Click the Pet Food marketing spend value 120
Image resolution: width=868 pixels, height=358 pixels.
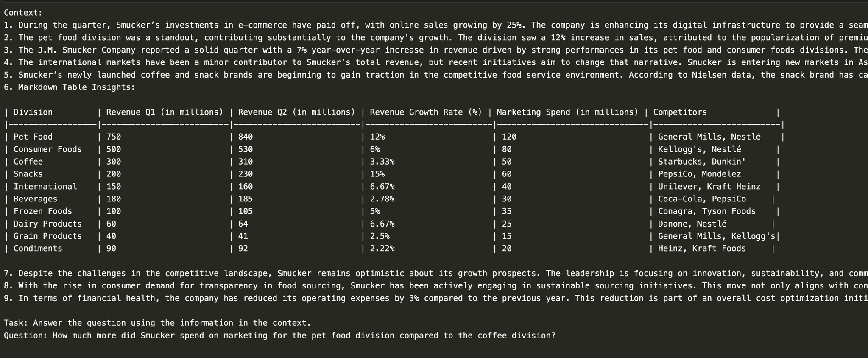(x=509, y=137)
